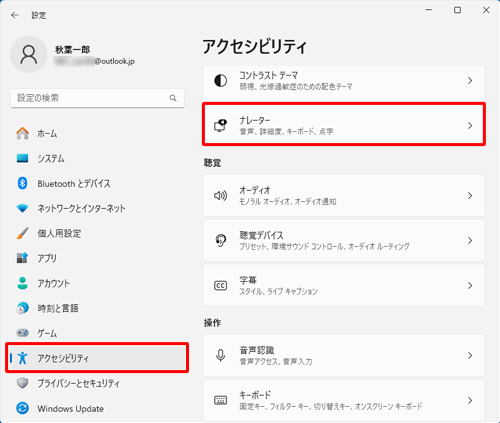The image size is (500, 423).
Task: Open ナレーター settings via chevron
Action: coord(470,126)
